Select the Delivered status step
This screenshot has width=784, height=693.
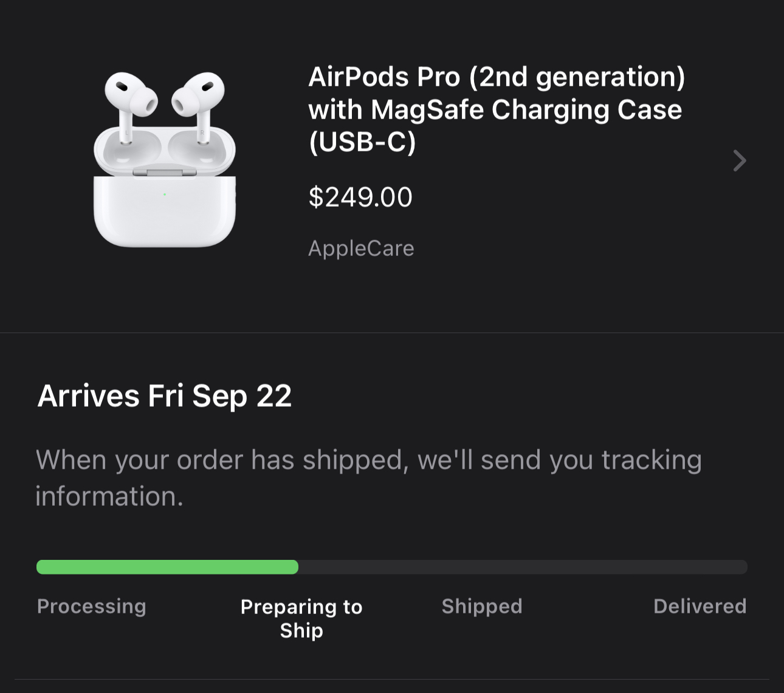click(700, 606)
